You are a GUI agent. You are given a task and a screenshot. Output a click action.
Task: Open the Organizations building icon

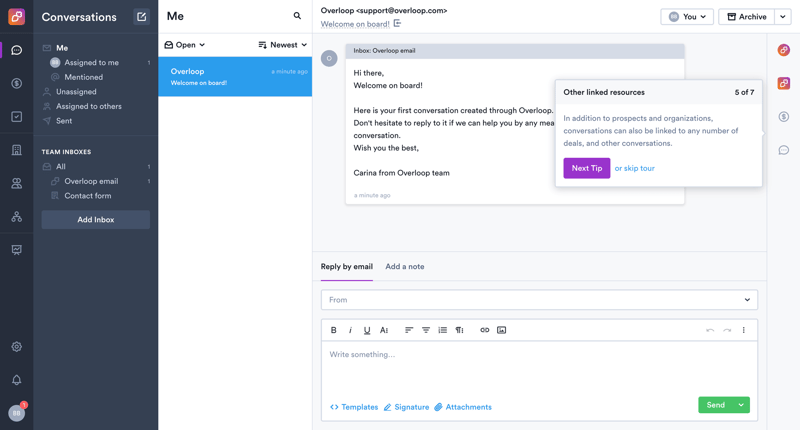click(16, 150)
